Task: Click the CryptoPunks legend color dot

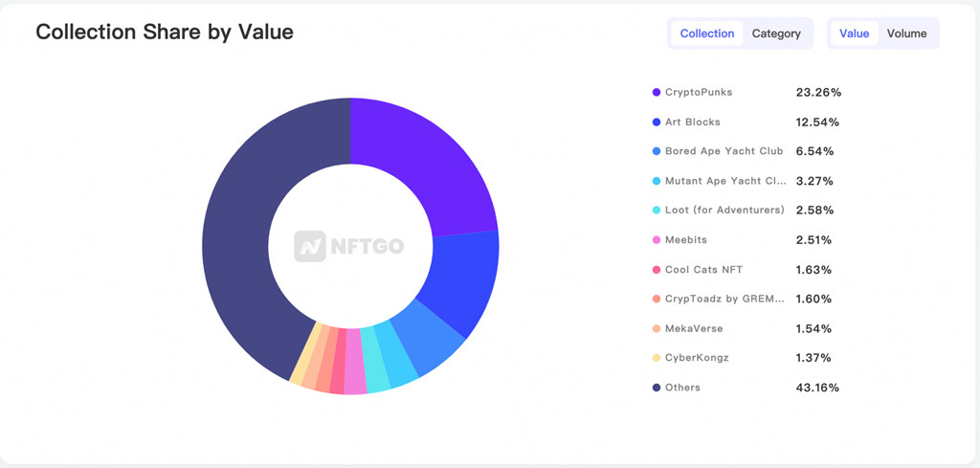Action: point(657,93)
